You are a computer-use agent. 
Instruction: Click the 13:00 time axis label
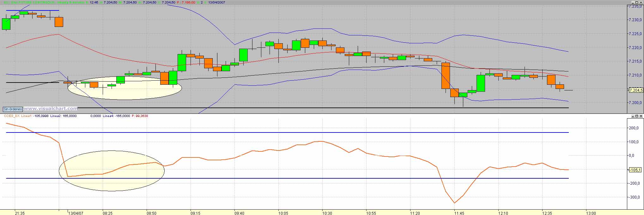tap(591, 213)
